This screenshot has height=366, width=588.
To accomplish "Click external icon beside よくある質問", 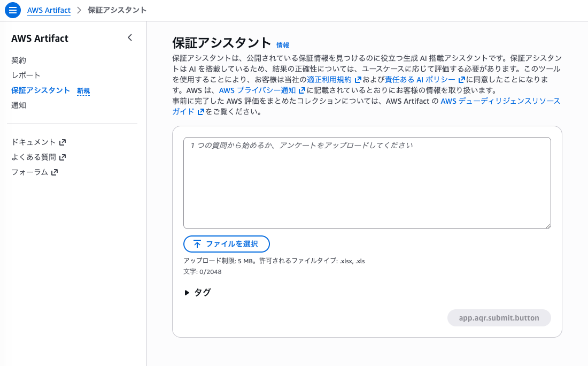I will 63,157.
